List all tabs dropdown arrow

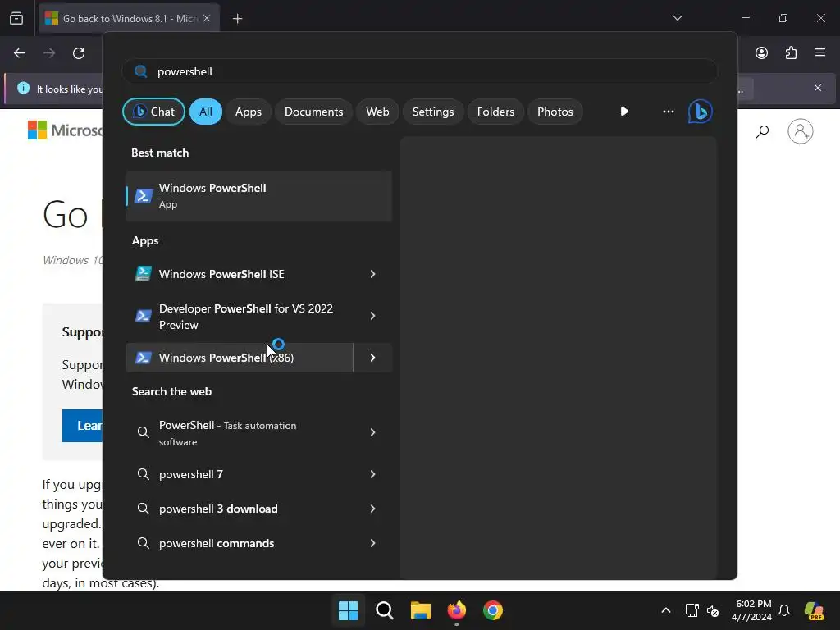pyautogui.click(x=677, y=18)
